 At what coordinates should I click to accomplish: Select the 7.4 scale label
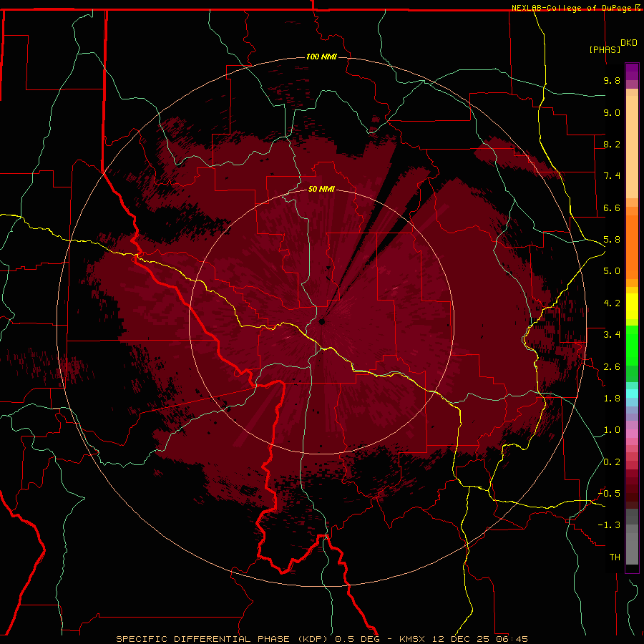point(612,176)
